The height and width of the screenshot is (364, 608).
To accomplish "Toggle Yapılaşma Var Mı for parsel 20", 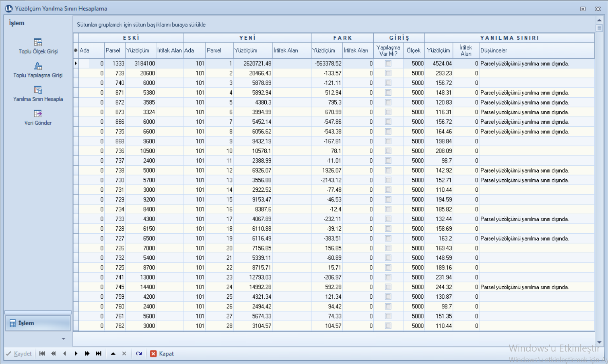I will pos(388,248).
